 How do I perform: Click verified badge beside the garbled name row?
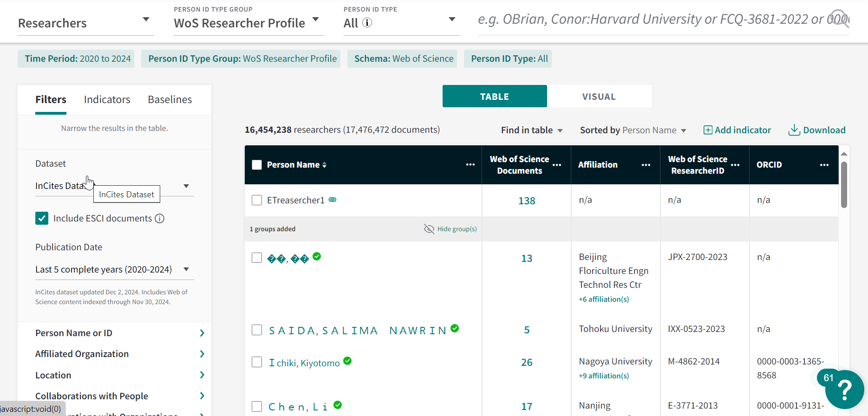pos(317,256)
